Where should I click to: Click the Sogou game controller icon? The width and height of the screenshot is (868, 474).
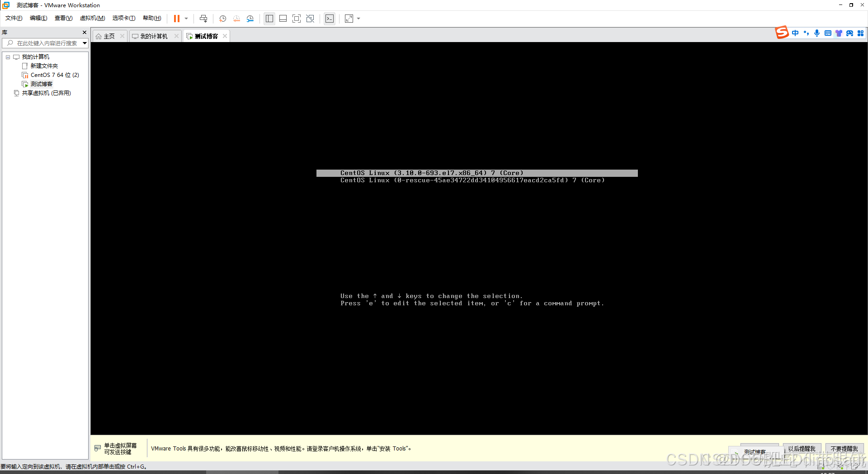point(850,33)
